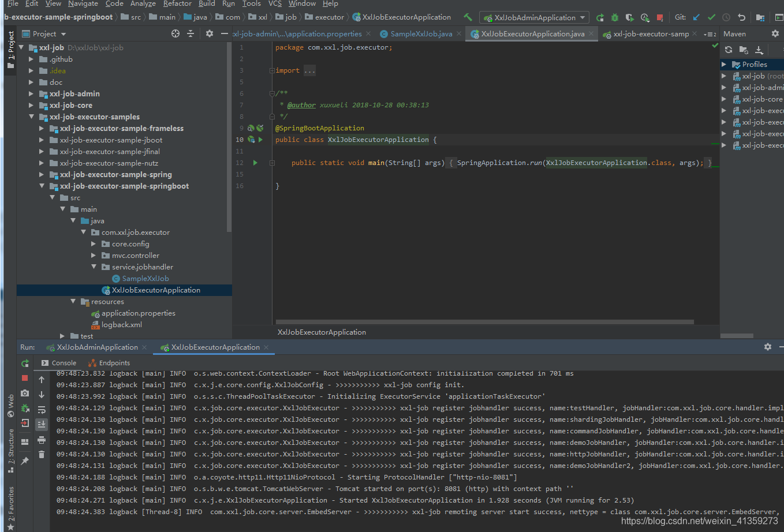Screen dimensions: 784x532
Task: Clear console with trash icon
Action: [x=42, y=455]
